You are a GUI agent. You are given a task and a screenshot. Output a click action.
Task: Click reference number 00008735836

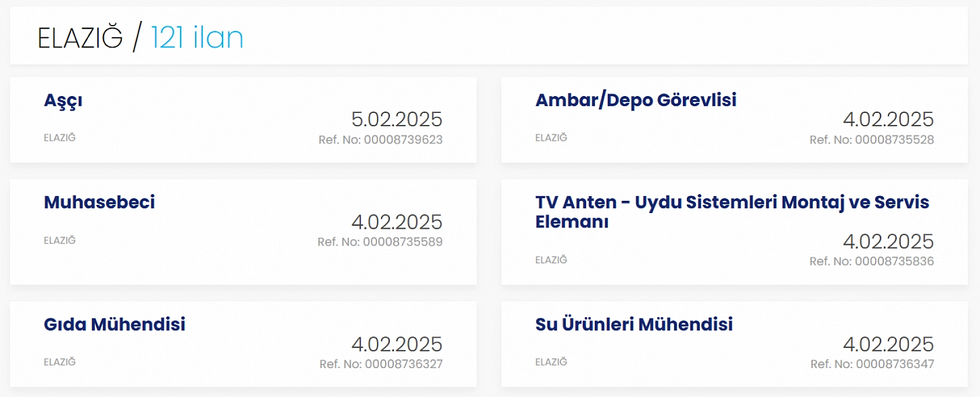pyautogui.click(x=872, y=261)
